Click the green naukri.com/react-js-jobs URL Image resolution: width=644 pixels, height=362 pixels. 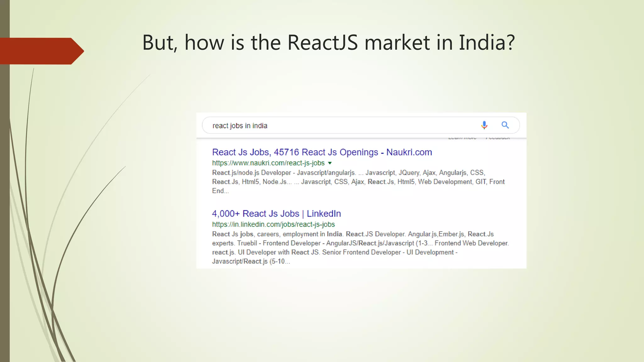tap(268, 163)
